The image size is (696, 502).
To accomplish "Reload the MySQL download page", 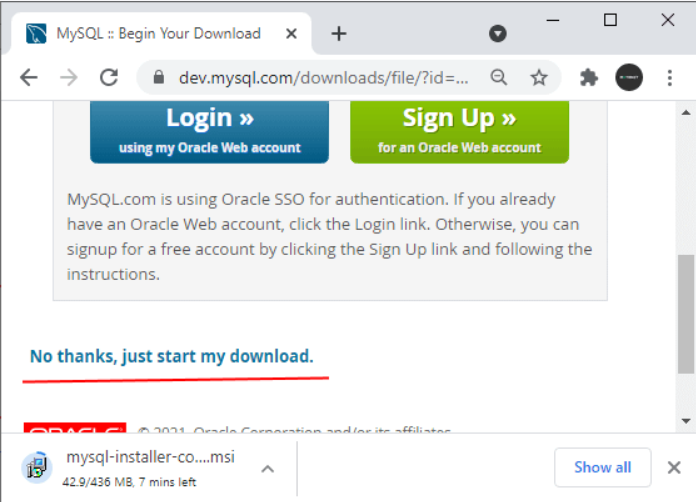I will pos(109,78).
